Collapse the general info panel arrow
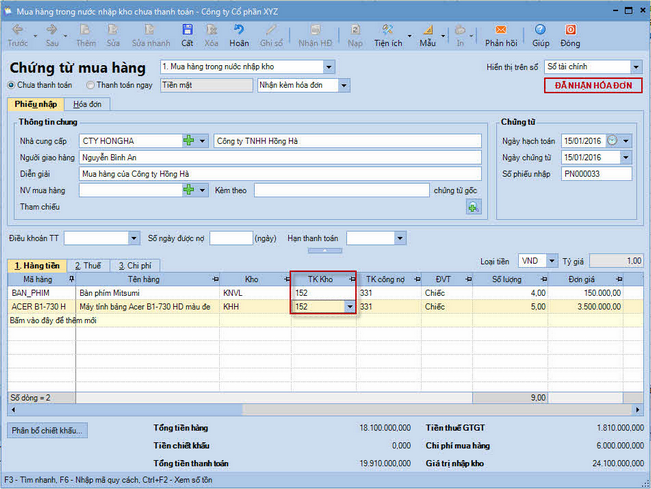This screenshot has width=651, height=489. click(325, 251)
